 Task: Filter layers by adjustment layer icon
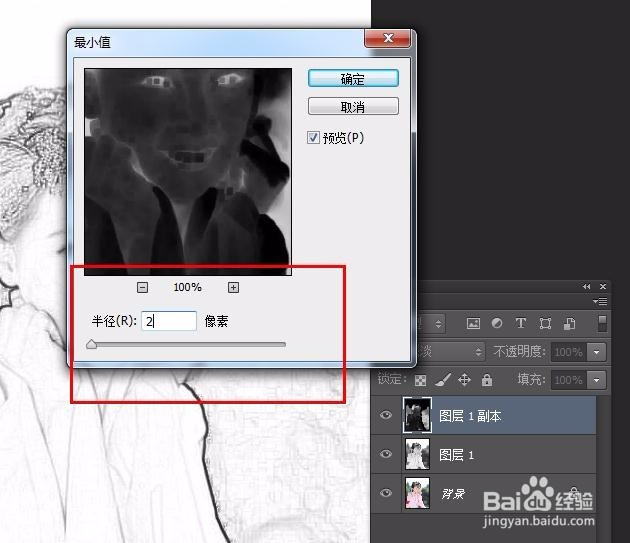point(497,323)
